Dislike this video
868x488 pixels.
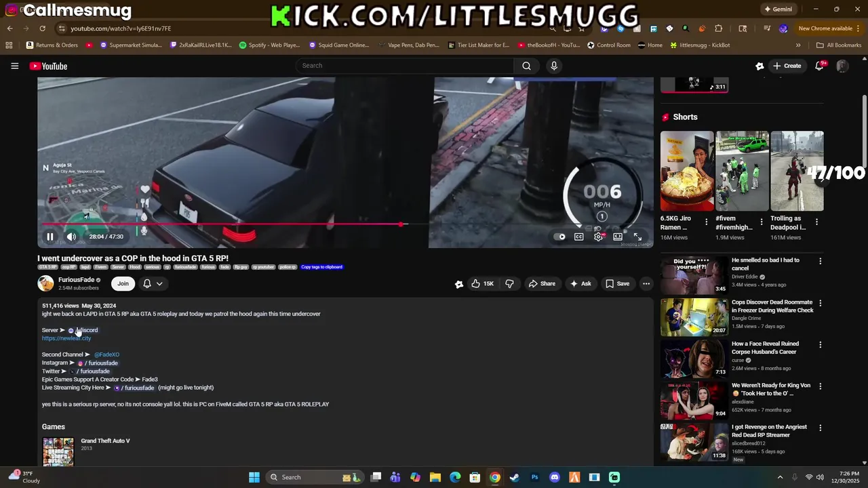510,283
